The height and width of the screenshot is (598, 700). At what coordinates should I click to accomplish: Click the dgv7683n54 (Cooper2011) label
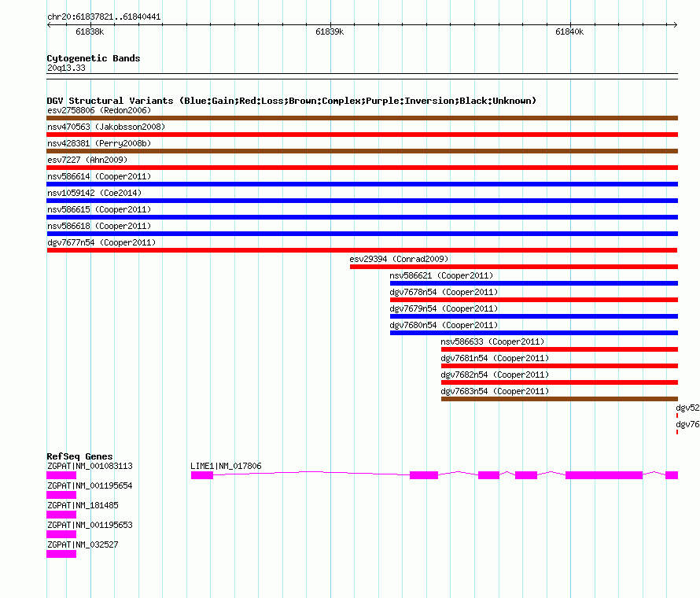coord(495,391)
